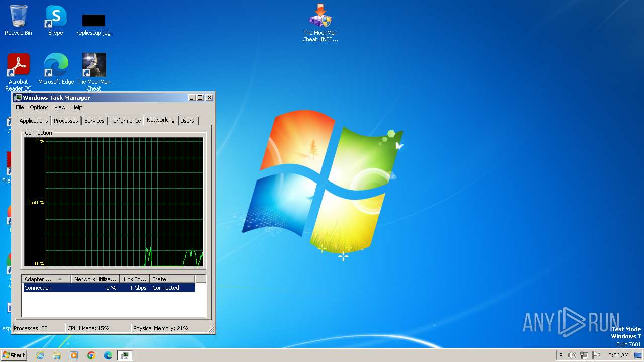The width and height of the screenshot is (644, 362).
Task: Click the network tray icon
Action: (584, 355)
